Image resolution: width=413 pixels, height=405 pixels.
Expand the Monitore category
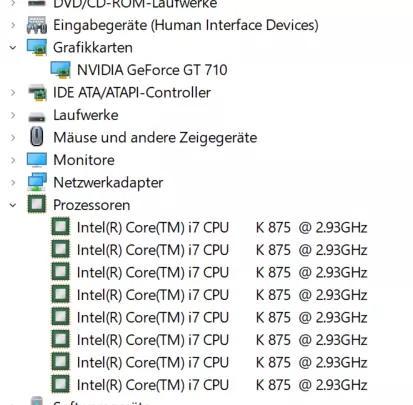click(x=13, y=160)
